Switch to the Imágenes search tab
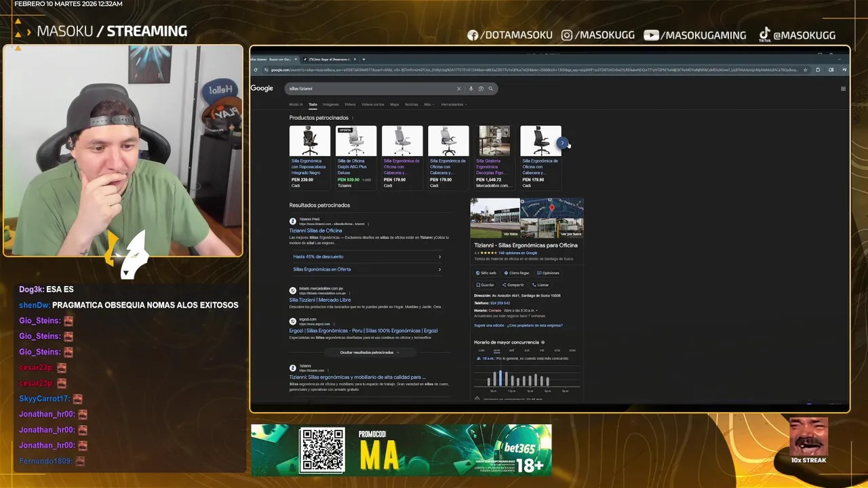This screenshot has height=488, width=868. pyautogui.click(x=330, y=104)
